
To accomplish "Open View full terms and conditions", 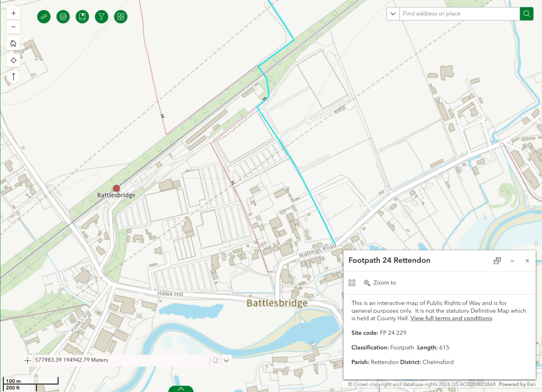I will point(451,318).
